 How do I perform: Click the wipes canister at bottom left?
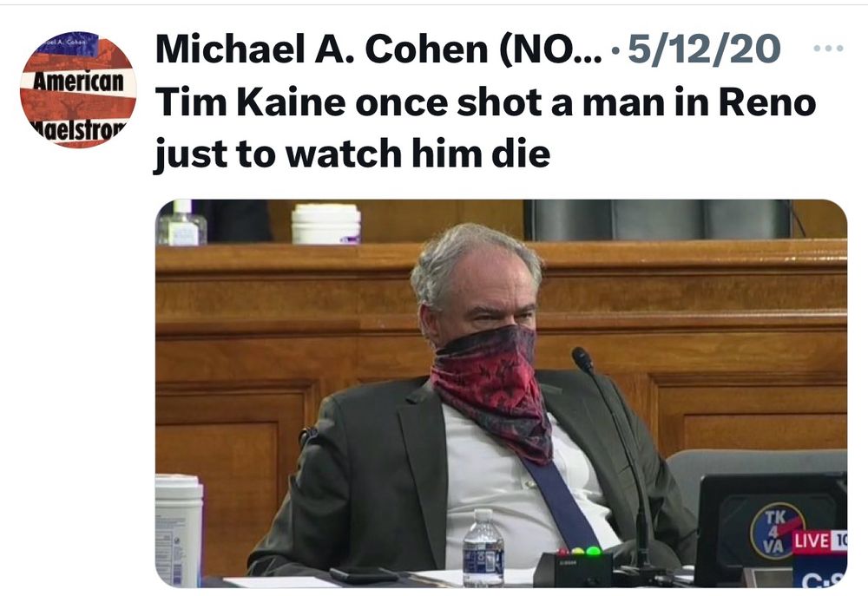click(x=178, y=530)
